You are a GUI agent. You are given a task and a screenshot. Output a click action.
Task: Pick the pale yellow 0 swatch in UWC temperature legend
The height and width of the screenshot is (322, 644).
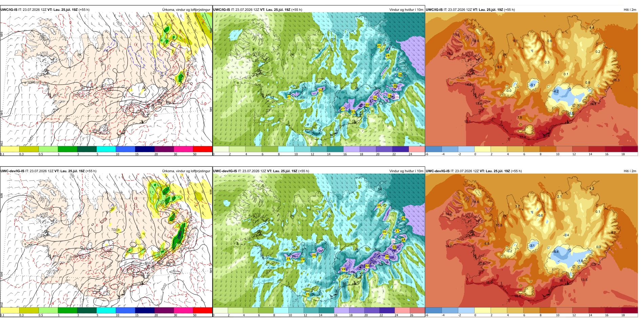483,149
